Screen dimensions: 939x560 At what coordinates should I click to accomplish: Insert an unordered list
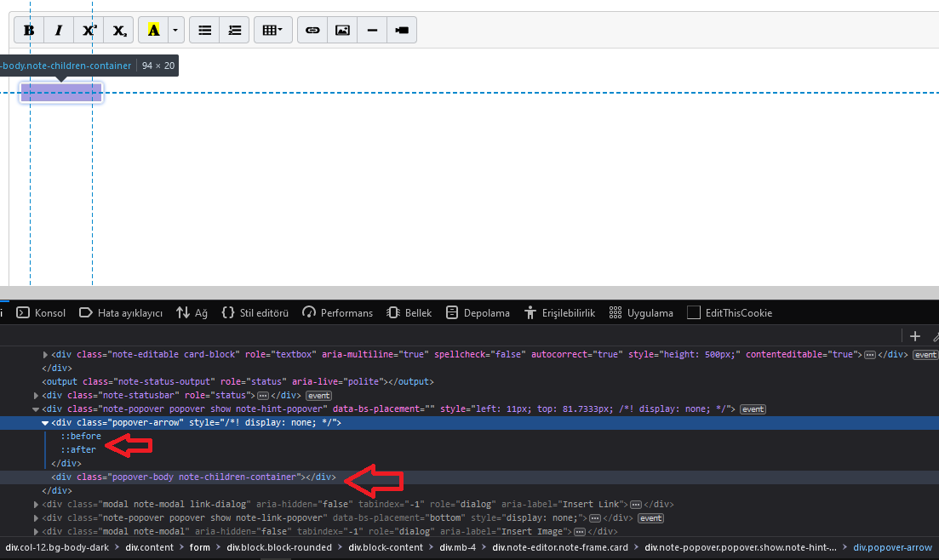pyautogui.click(x=204, y=30)
